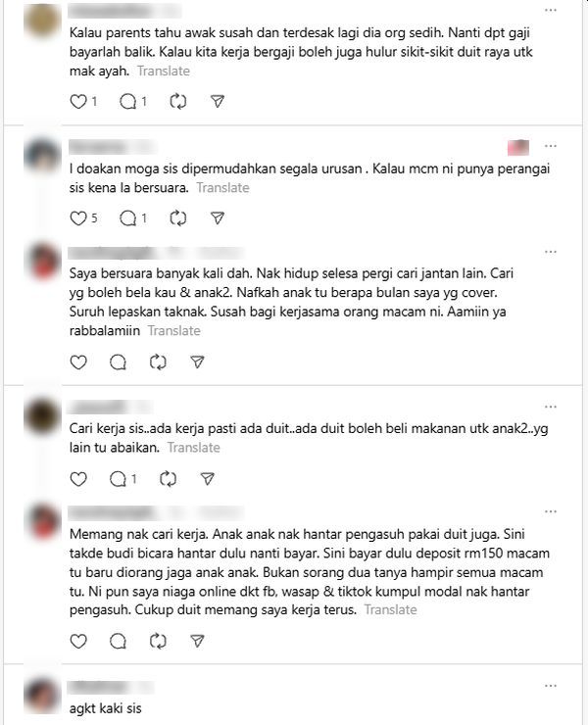588x725 pixels.
Task: Reply to the 'Saya bersuara banyak kali' comment
Action: tap(118, 362)
